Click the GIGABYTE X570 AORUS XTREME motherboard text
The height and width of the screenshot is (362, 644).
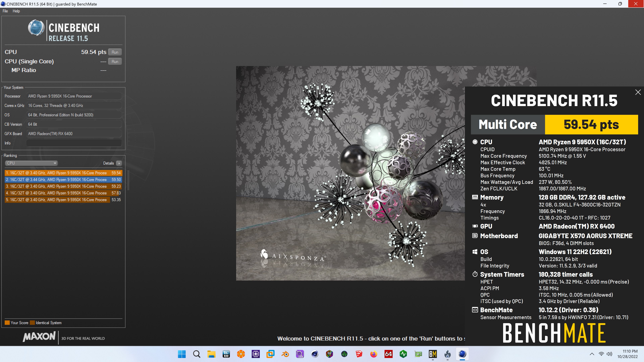[x=585, y=236]
